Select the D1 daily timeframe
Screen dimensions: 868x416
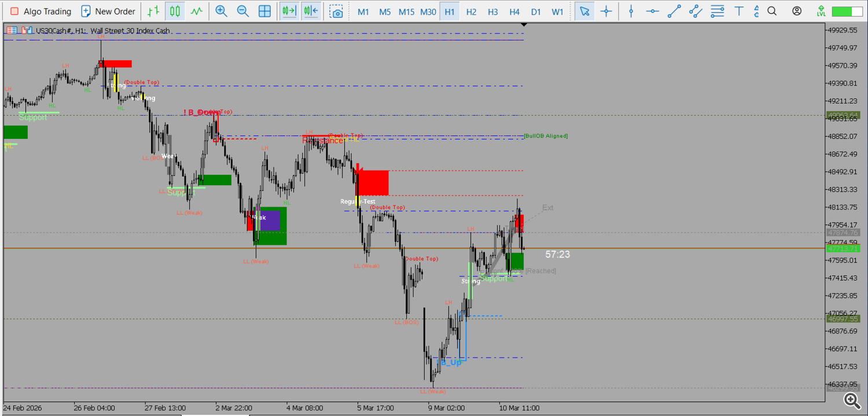pos(535,11)
